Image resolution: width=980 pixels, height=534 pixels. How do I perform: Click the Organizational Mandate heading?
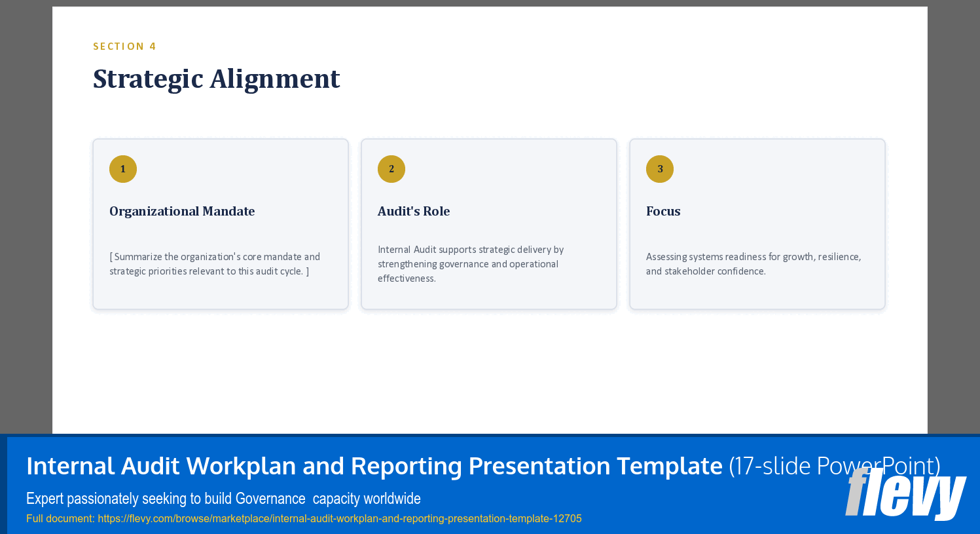182,211
